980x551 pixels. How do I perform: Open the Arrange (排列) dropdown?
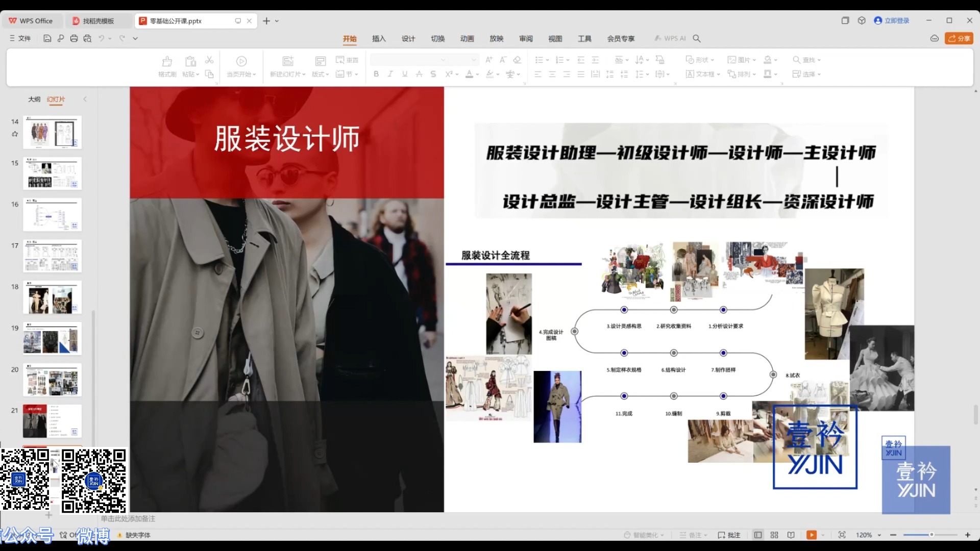[x=742, y=74]
